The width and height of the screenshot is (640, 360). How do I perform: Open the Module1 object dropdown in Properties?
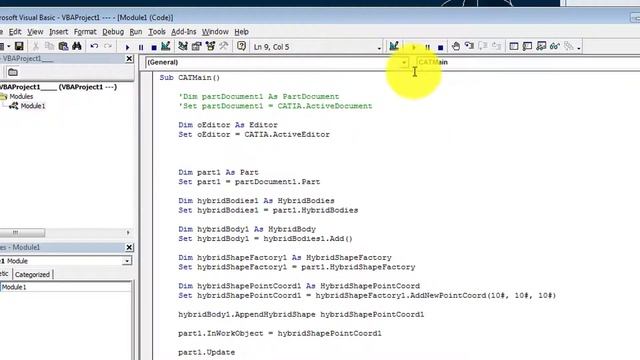pyautogui.click(x=127, y=261)
